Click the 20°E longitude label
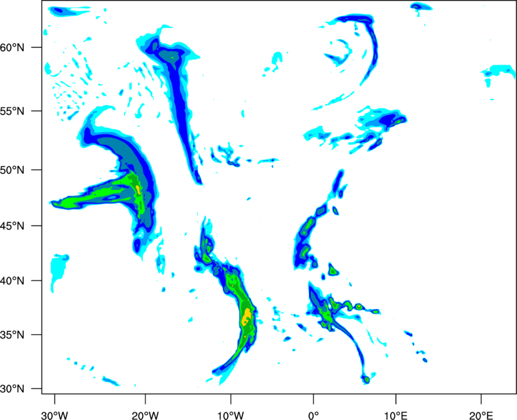517x420 pixels. [481, 415]
